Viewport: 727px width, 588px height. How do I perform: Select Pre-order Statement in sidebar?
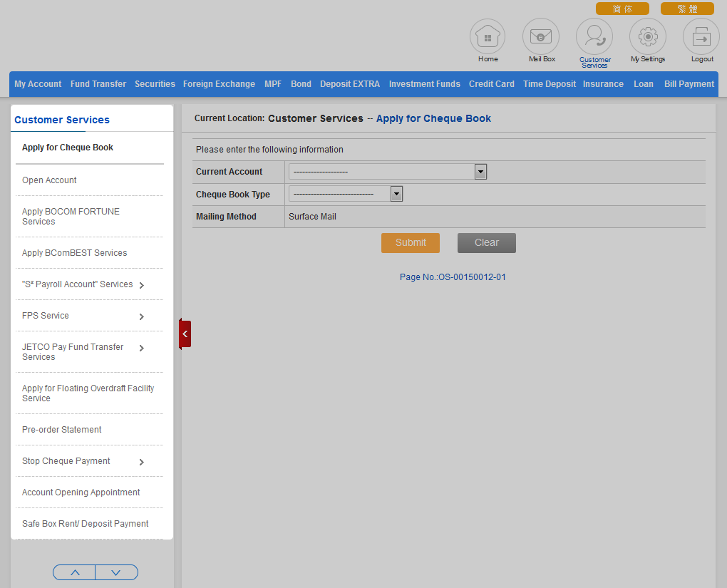[x=62, y=430]
